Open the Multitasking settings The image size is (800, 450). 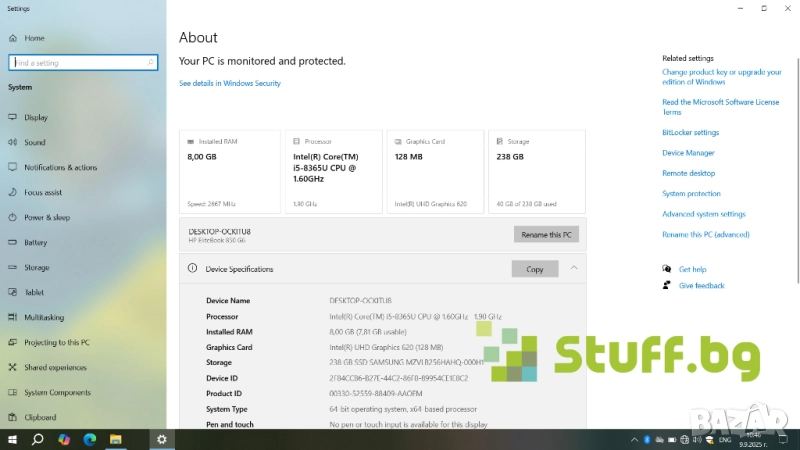click(44, 317)
